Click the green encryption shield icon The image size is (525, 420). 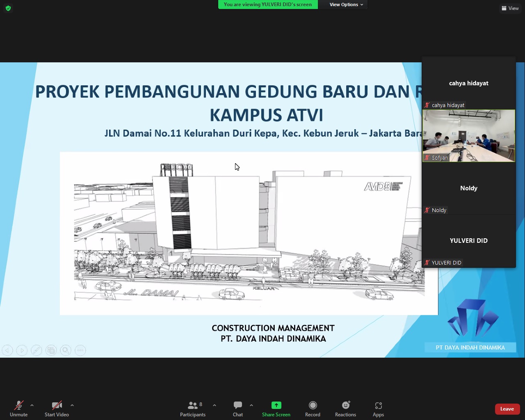pyautogui.click(x=8, y=8)
